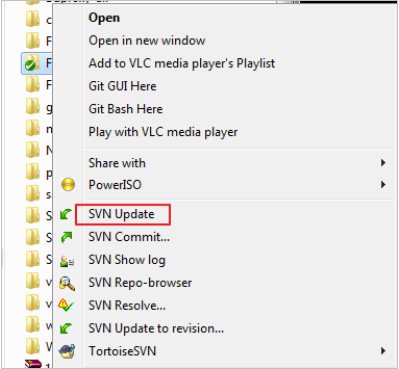Click the TortoiseSVN turtle icon
Screen dimensions: 399x369
click(x=67, y=351)
